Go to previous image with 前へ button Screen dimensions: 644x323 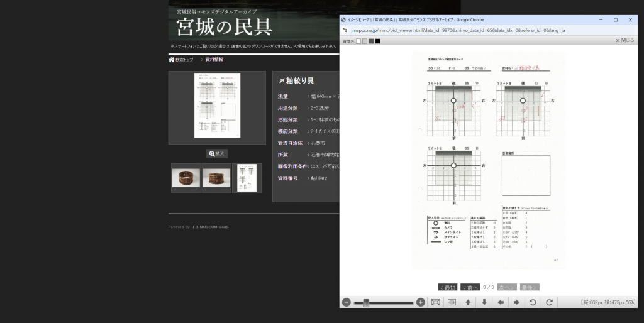coord(470,287)
